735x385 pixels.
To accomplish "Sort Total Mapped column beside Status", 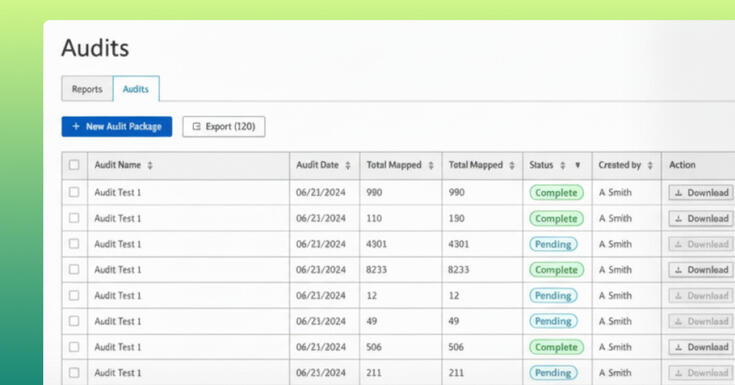I will (x=512, y=165).
